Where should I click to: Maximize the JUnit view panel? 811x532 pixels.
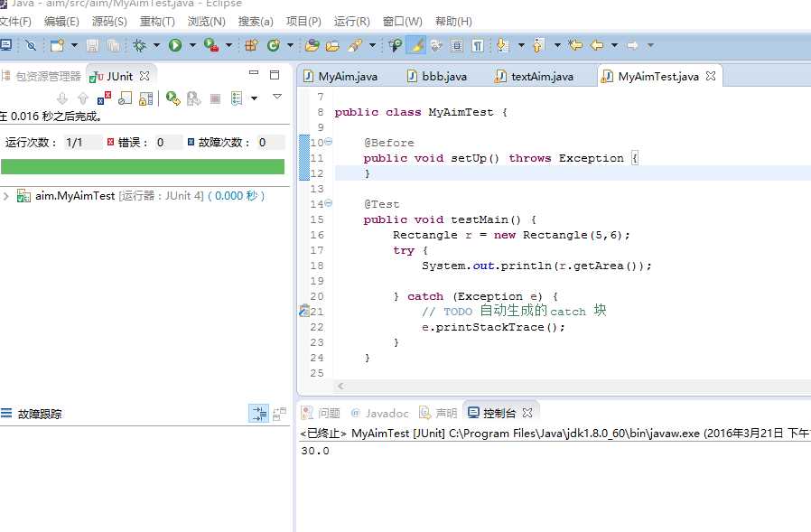(x=275, y=75)
